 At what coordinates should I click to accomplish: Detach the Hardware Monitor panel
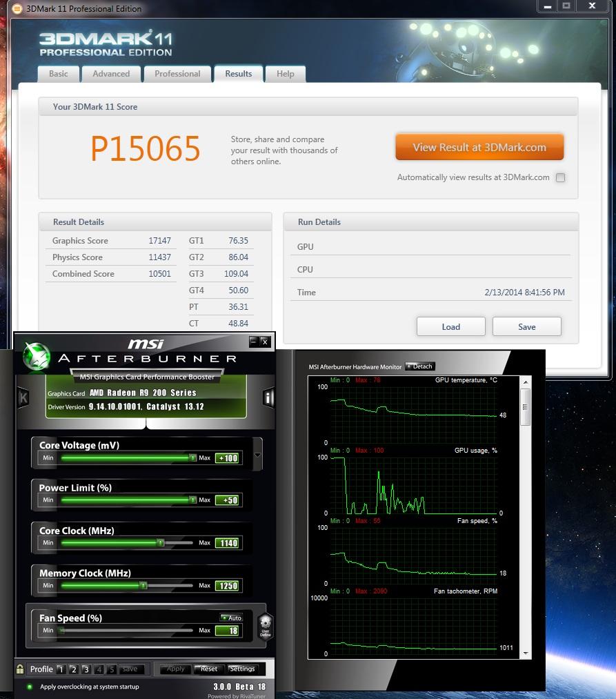420,366
